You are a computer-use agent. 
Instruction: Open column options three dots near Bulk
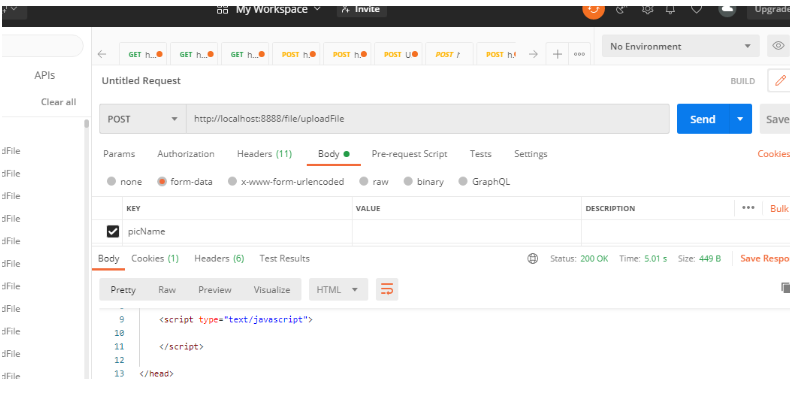tap(748, 208)
